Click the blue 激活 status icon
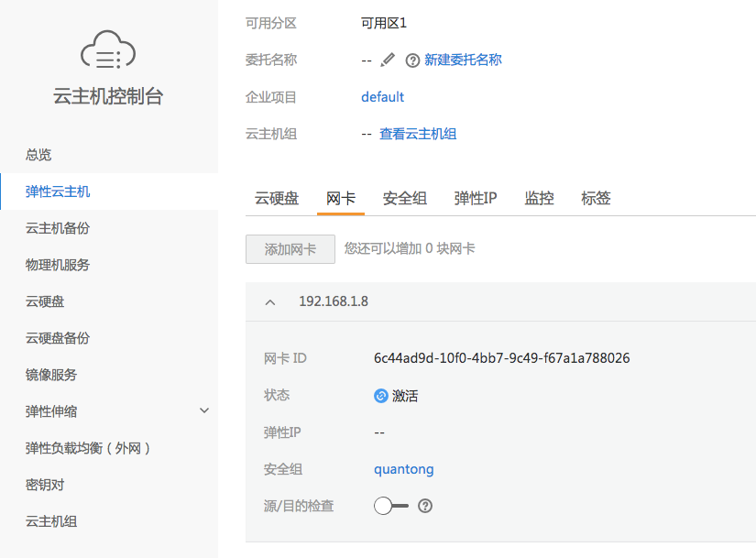 [381, 396]
